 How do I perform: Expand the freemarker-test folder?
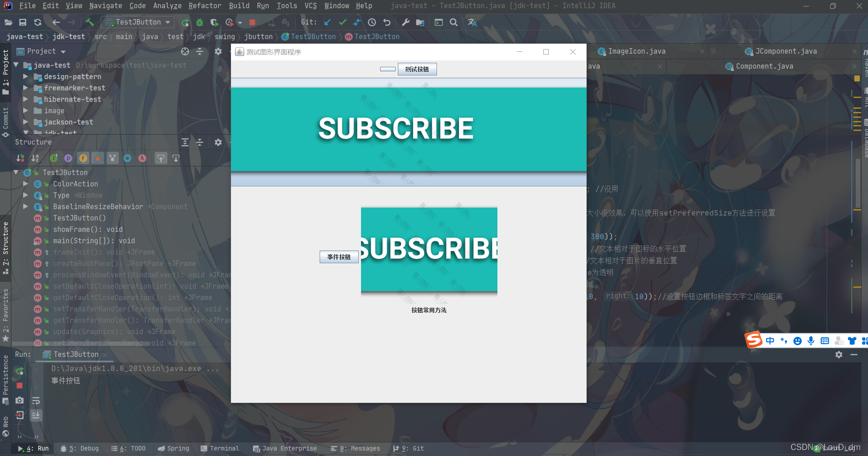pyautogui.click(x=25, y=88)
